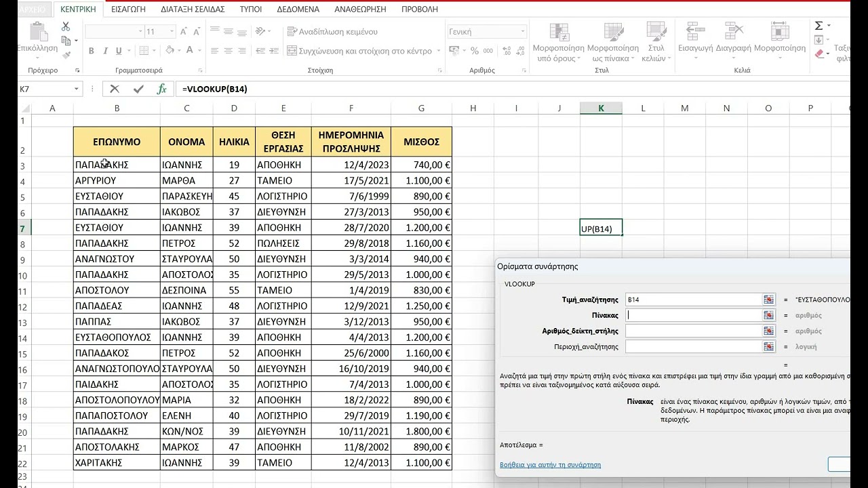The image size is (868, 488).
Task: Switch to the ΔΕΔΟΜΕΝΑ ribbon tab
Action: pos(298,9)
